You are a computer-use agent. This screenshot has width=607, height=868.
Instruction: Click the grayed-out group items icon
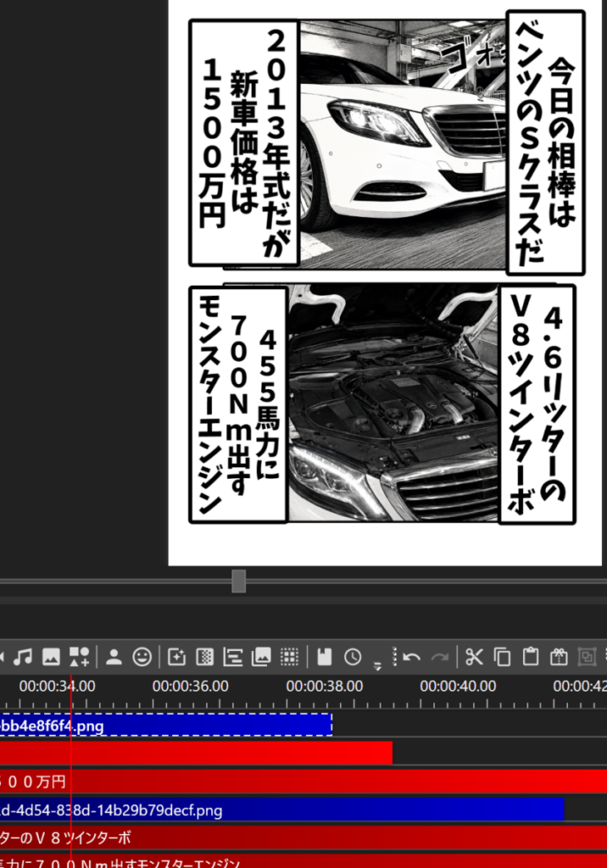587,657
